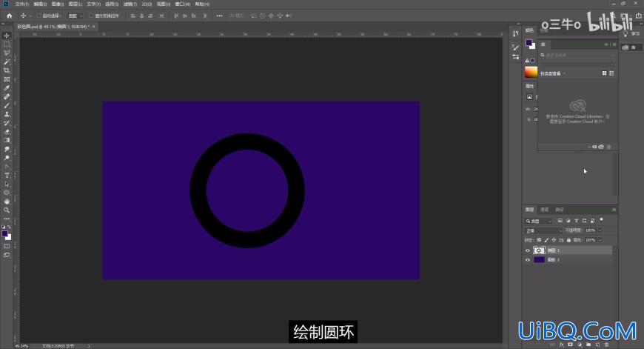
Task: Toggle layer filtering switch on/off
Action: (x=601, y=220)
